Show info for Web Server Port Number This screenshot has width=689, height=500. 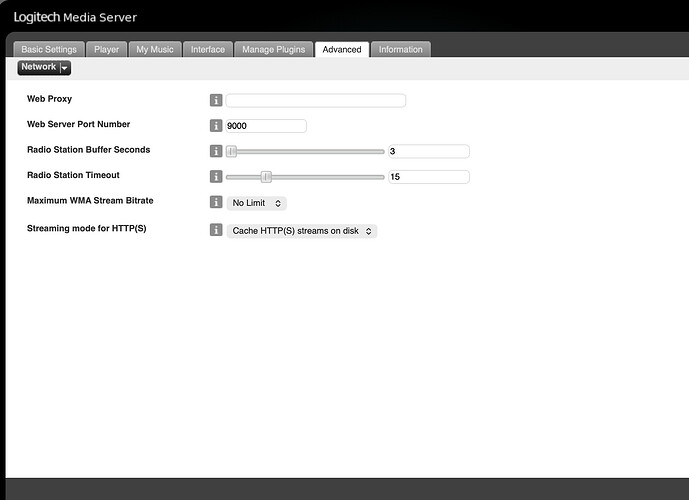(x=216, y=126)
